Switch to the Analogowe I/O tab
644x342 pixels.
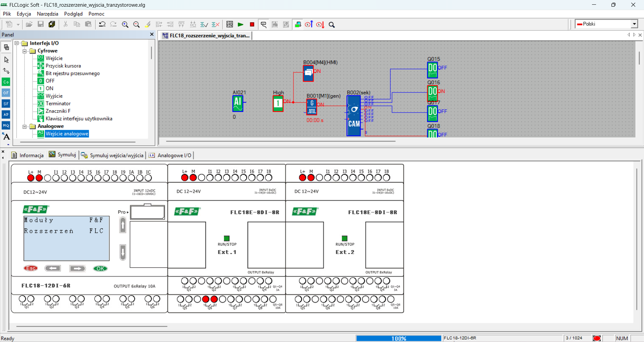point(170,155)
